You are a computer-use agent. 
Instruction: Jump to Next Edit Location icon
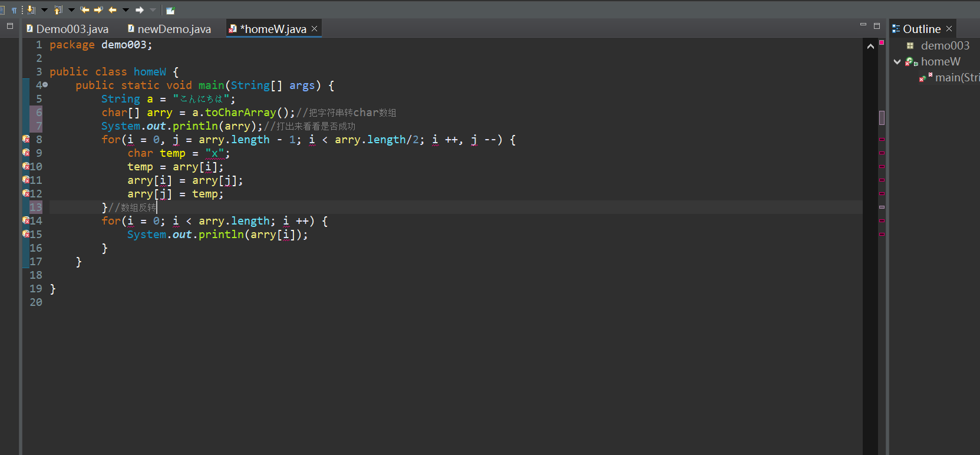[x=98, y=10]
